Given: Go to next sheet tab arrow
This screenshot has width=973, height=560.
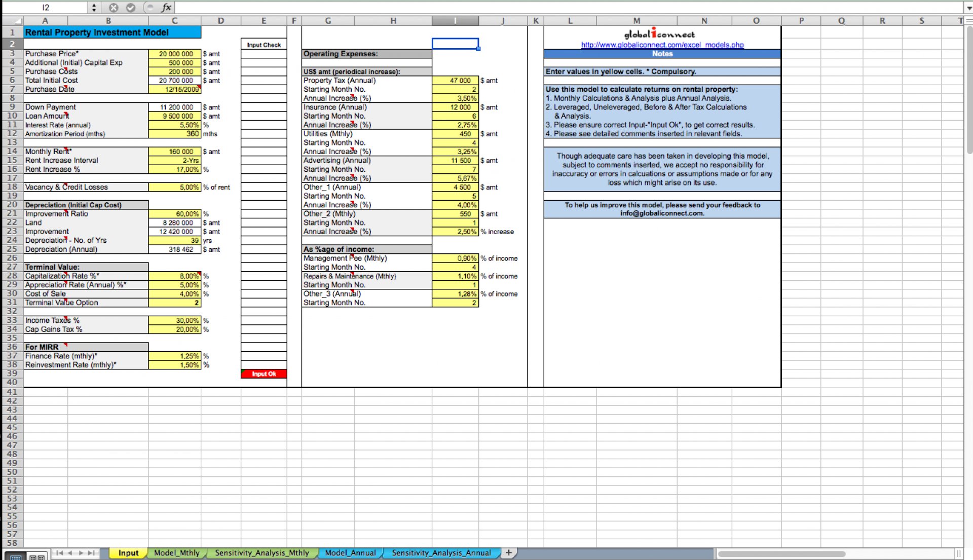Looking at the screenshot, I should click(x=81, y=553).
